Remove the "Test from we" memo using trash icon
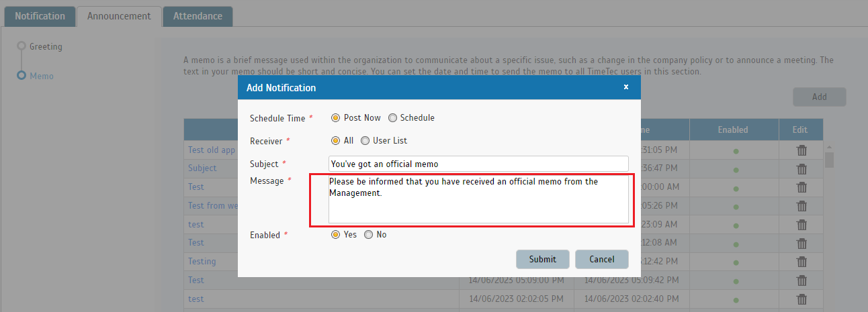868x312 pixels. [801, 206]
